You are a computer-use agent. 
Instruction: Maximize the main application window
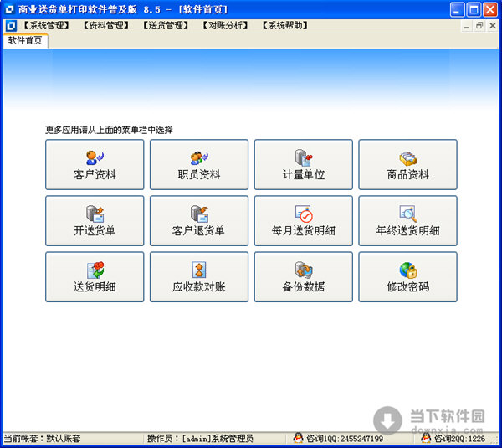[x=474, y=9]
